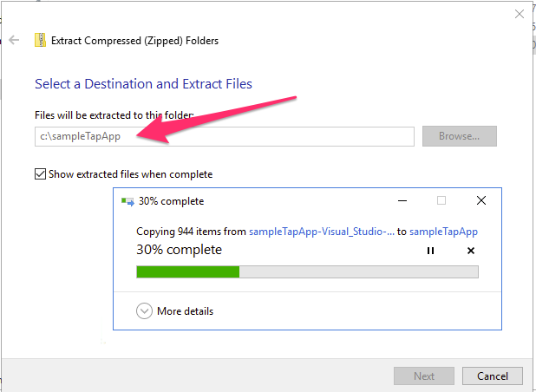Go back using the wizard's back arrow
Screen dimensions: 536x392
[14, 40]
